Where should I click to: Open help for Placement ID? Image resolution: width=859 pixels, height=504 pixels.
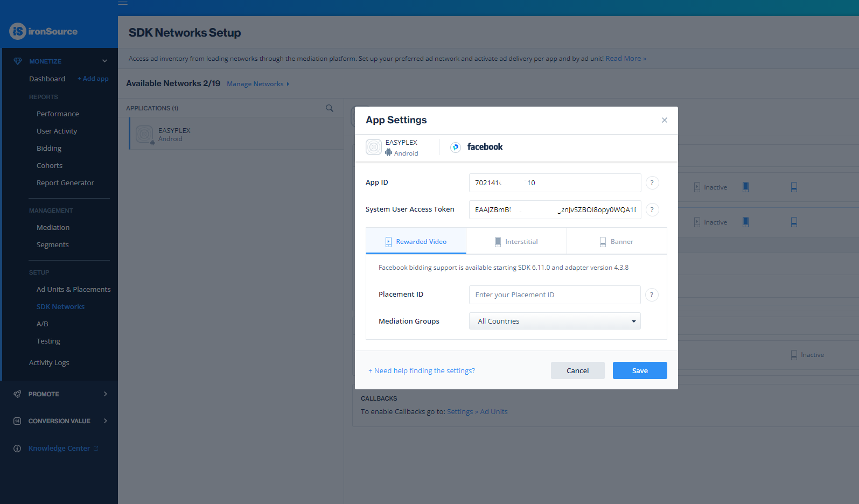tap(652, 295)
